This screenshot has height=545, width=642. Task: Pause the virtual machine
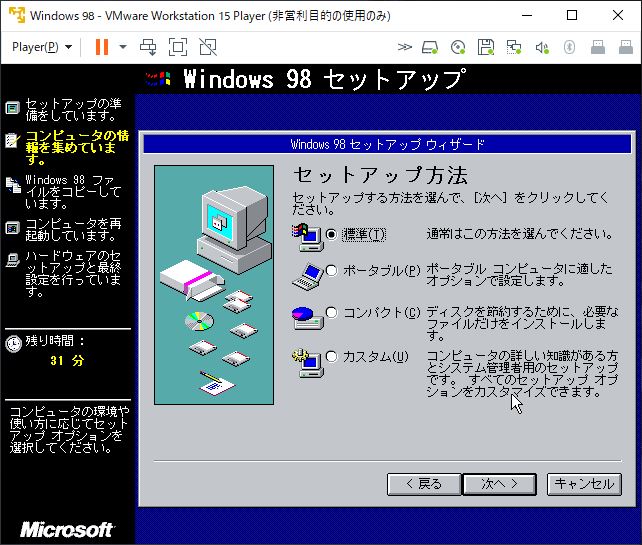pyautogui.click(x=102, y=47)
